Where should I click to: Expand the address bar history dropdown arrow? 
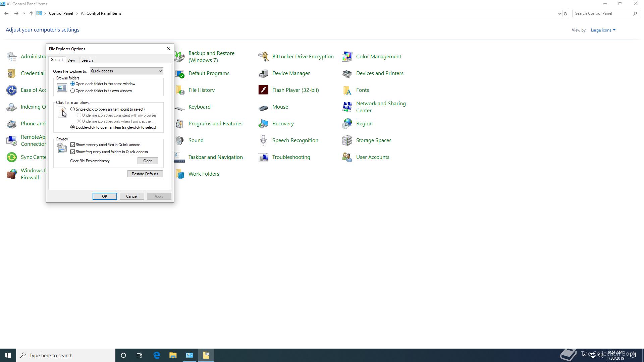[x=559, y=13]
